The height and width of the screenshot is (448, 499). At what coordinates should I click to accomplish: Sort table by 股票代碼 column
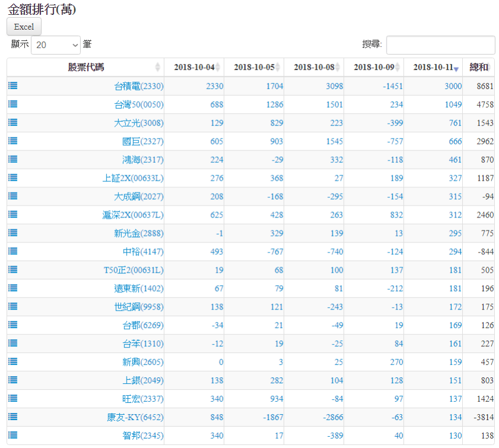(x=86, y=67)
